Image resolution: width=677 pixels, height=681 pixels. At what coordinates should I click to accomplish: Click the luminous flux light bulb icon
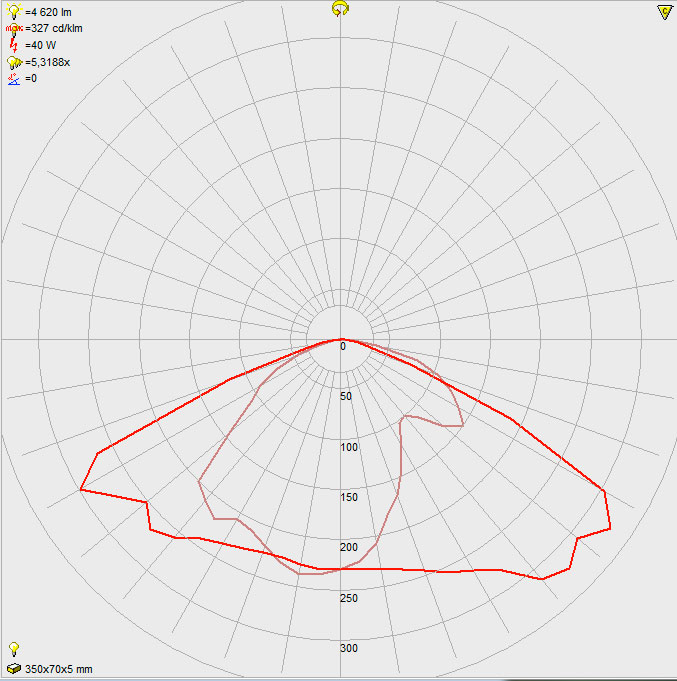pyautogui.click(x=14, y=11)
